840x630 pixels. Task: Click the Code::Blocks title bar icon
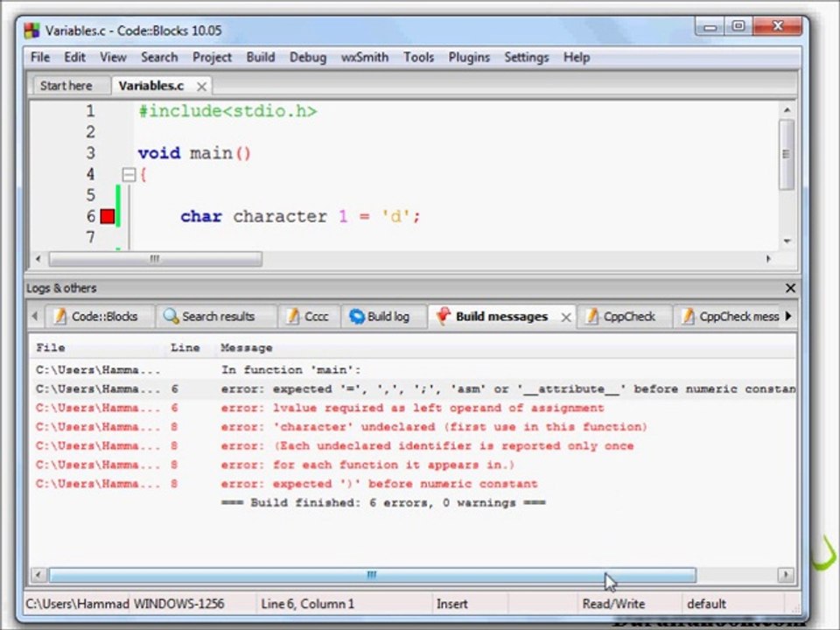[32, 31]
